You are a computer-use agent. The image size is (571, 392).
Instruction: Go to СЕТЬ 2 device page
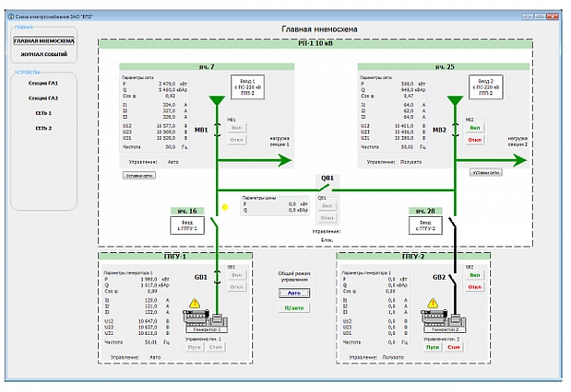(x=44, y=127)
